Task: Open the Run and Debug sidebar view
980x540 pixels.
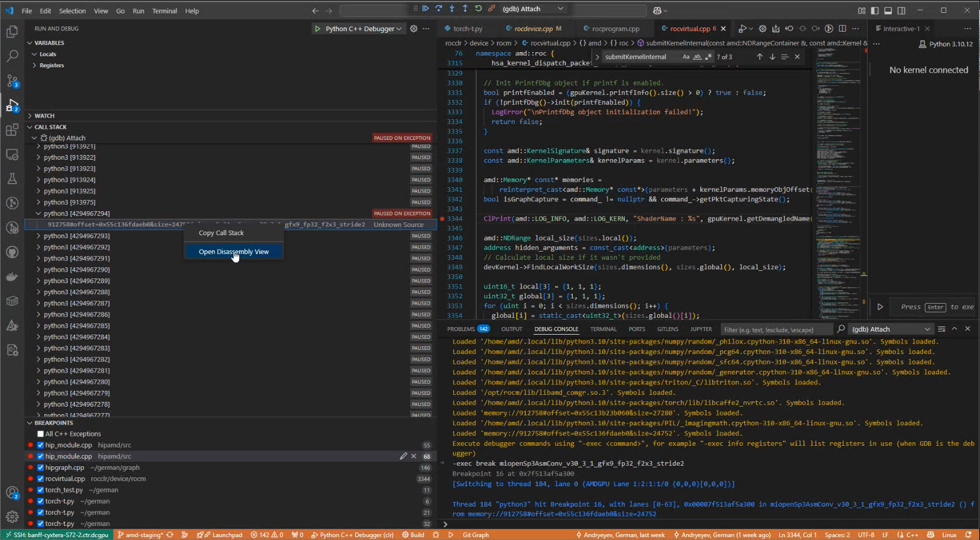Action: pos(12,105)
